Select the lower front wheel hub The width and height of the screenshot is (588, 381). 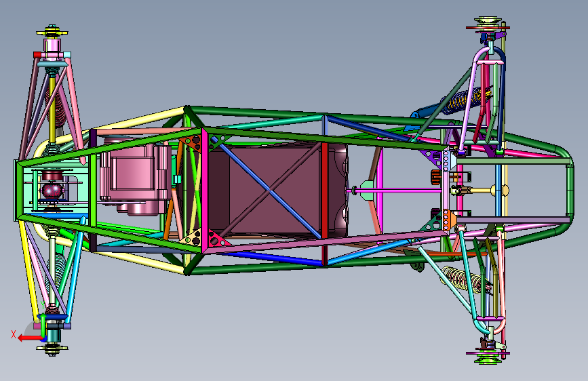click(x=488, y=356)
